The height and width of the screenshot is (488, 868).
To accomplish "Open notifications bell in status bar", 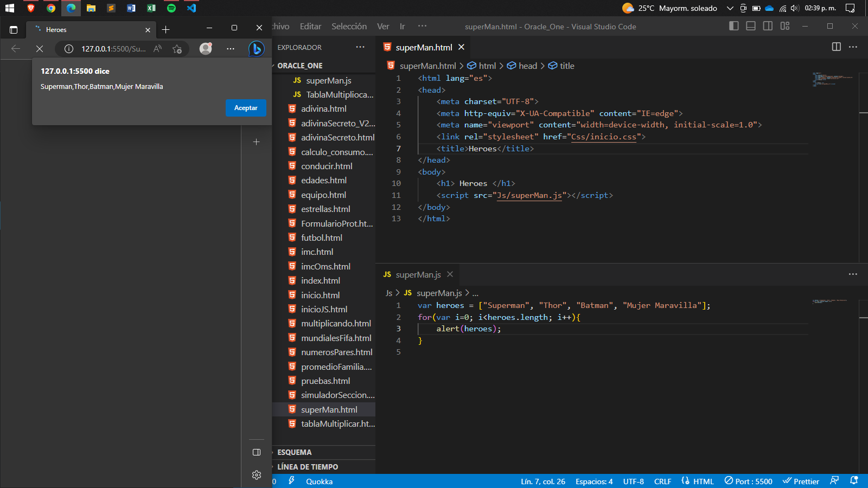I will (854, 480).
